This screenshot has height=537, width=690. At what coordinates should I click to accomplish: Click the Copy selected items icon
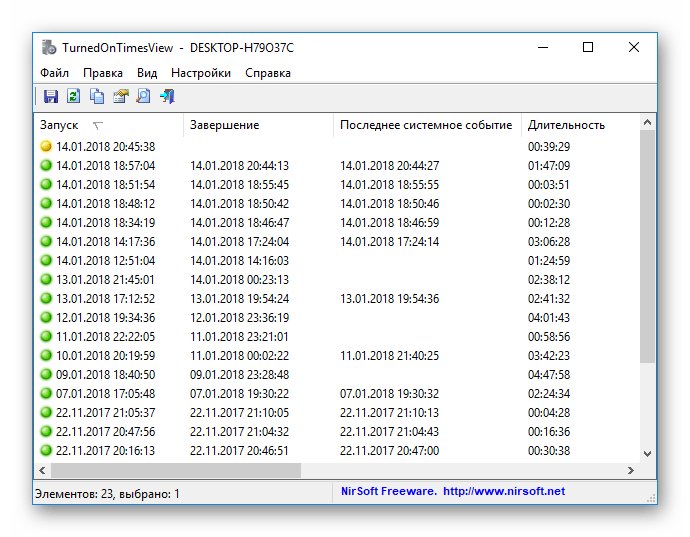point(97,97)
